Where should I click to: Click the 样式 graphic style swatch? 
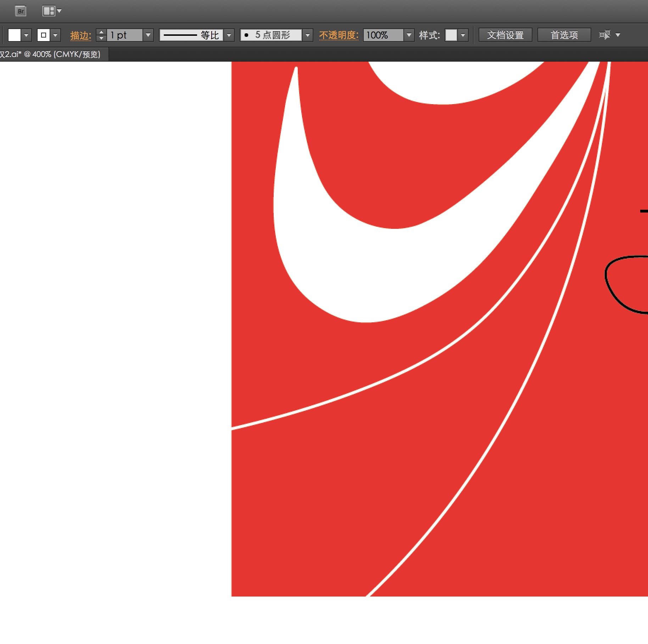(x=451, y=35)
